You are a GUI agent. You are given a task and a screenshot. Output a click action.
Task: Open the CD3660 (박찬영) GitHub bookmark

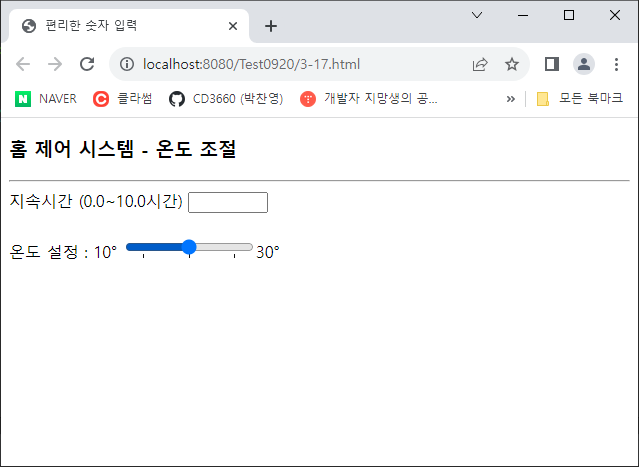226,99
